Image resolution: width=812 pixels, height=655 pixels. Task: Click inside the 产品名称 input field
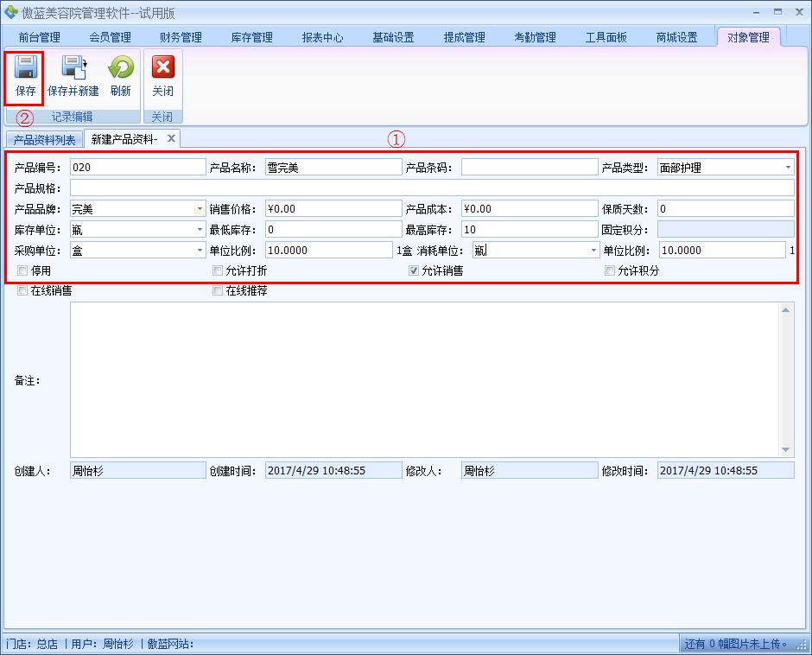333,166
